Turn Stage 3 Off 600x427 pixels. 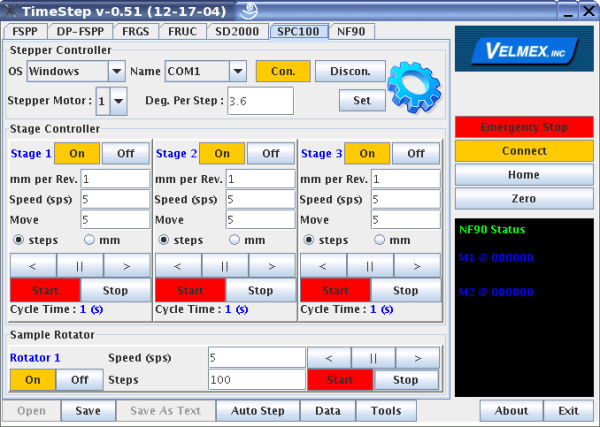coord(416,153)
